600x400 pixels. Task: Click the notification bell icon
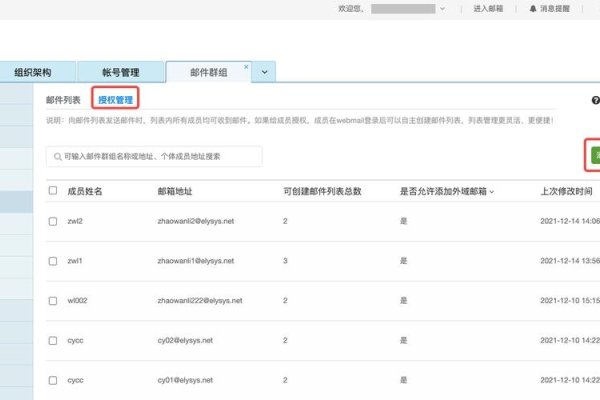pyautogui.click(x=533, y=8)
